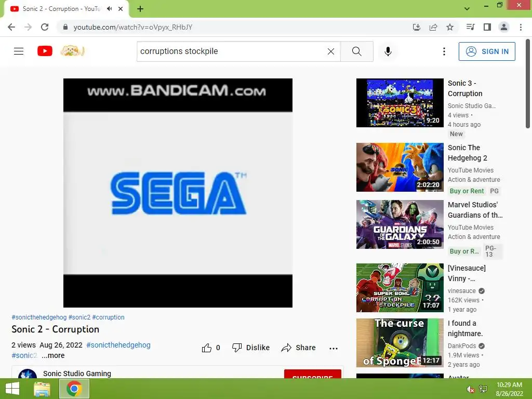Open Chrome three-dot menu
Screen dimensions: 532x399
point(521,27)
